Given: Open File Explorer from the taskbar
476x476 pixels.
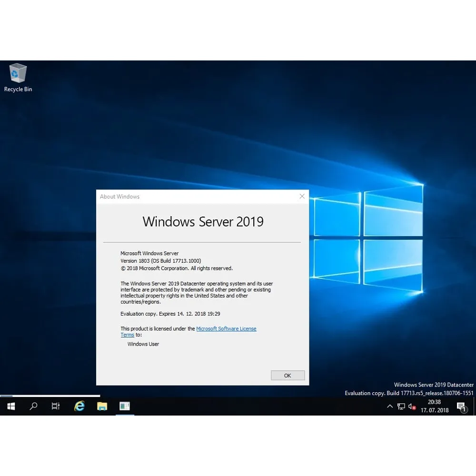Looking at the screenshot, I should click(102, 406).
